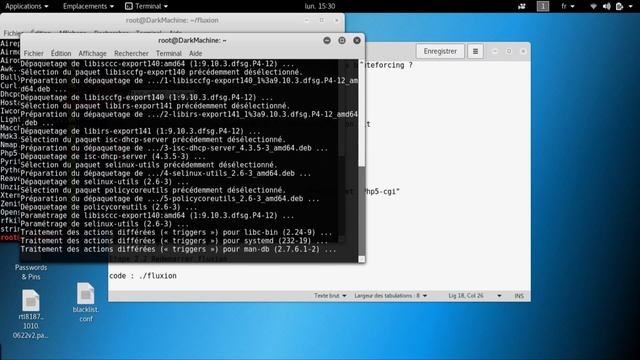This screenshot has height=360, width=640.
Task: Close the text editor window
Action: tap(523, 51)
